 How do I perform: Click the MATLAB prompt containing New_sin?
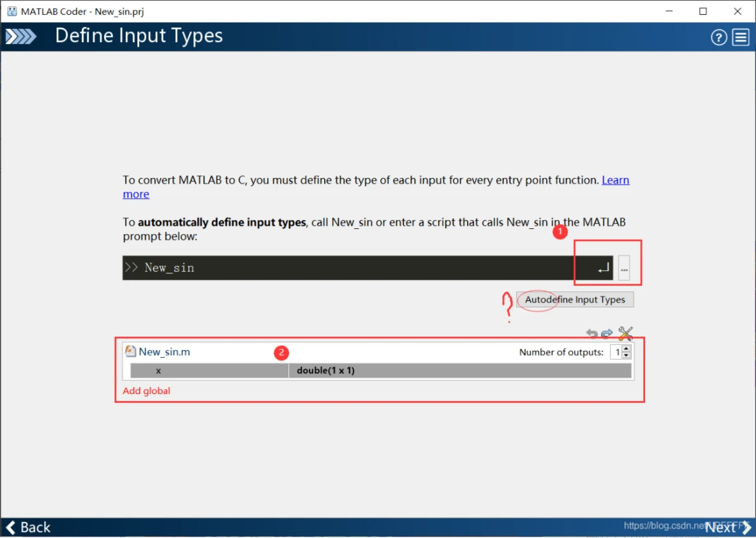click(367, 268)
